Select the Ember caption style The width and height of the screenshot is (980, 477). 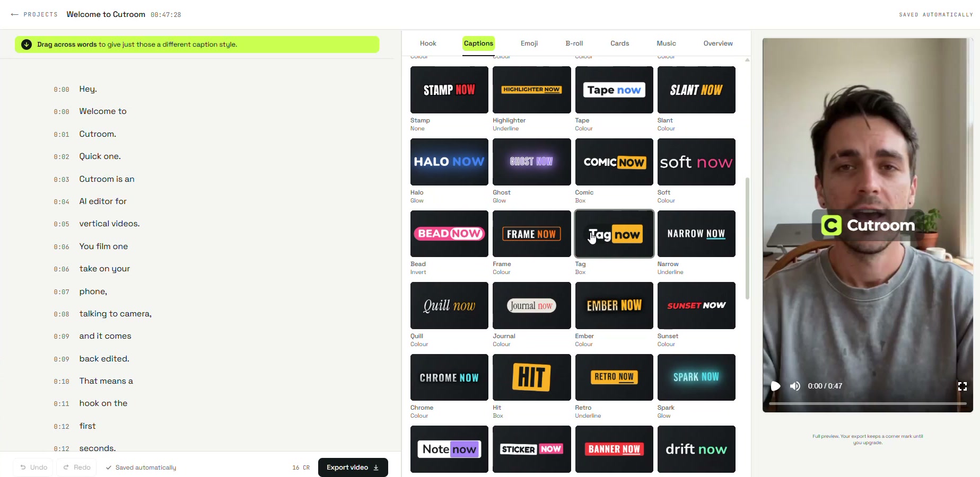(x=614, y=305)
